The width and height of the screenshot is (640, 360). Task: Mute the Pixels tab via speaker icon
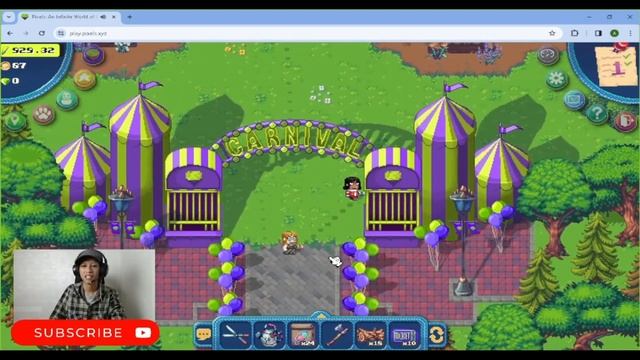[103, 17]
